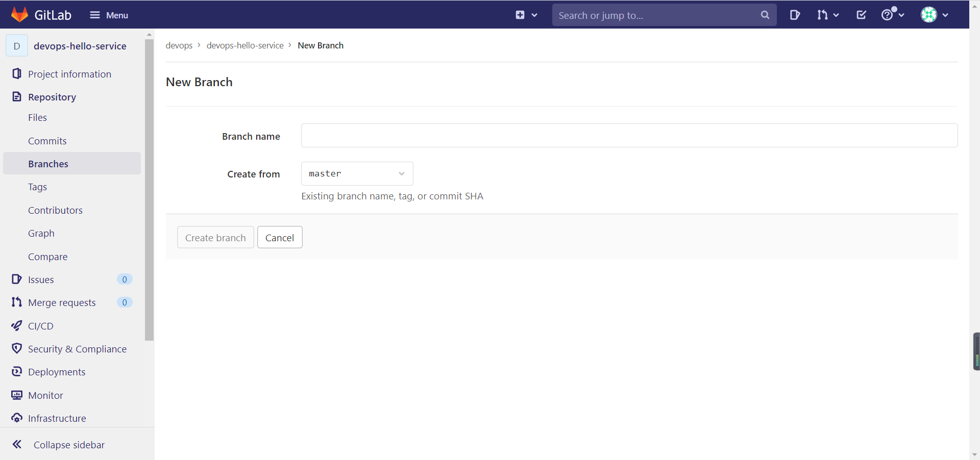This screenshot has height=460, width=980.
Task: Open the Repository section
Action: (x=52, y=97)
